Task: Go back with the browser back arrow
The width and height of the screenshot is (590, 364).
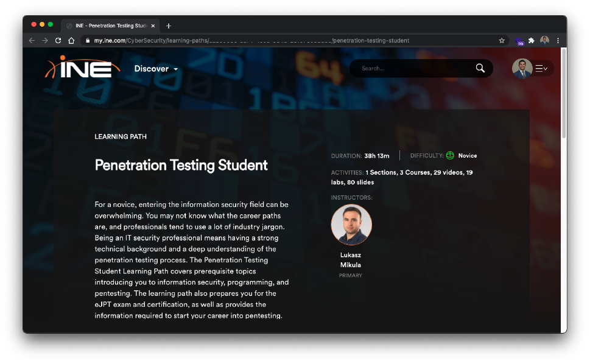Action: 32,41
